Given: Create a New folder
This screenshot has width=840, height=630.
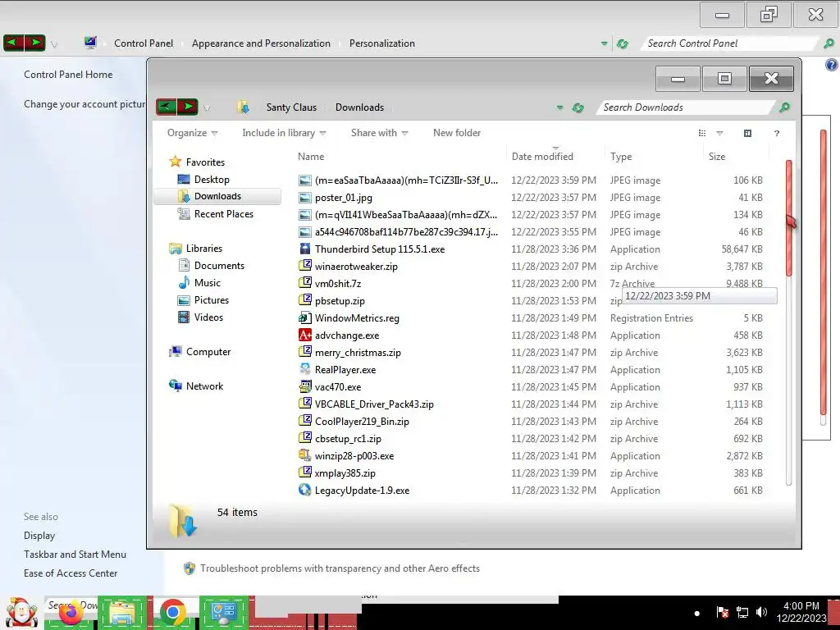Looking at the screenshot, I should pyautogui.click(x=456, y=133).
